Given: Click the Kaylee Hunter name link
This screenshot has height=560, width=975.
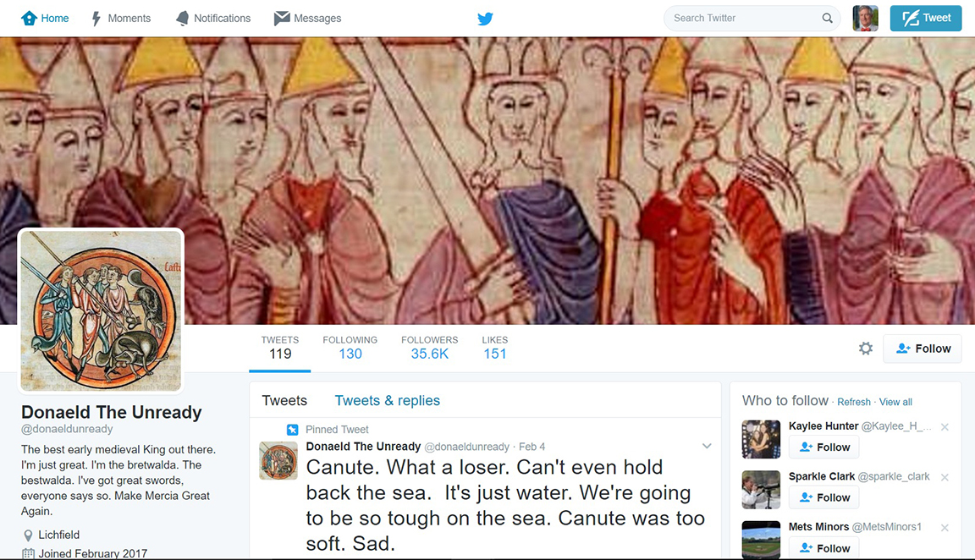Looking at the screenshot, I should (x=824, y=426).
